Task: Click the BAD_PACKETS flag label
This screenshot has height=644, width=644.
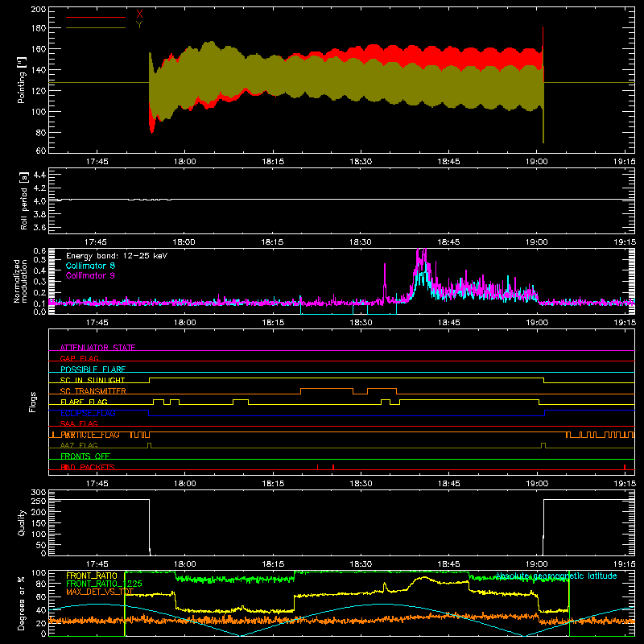Action: coord(88,467)
